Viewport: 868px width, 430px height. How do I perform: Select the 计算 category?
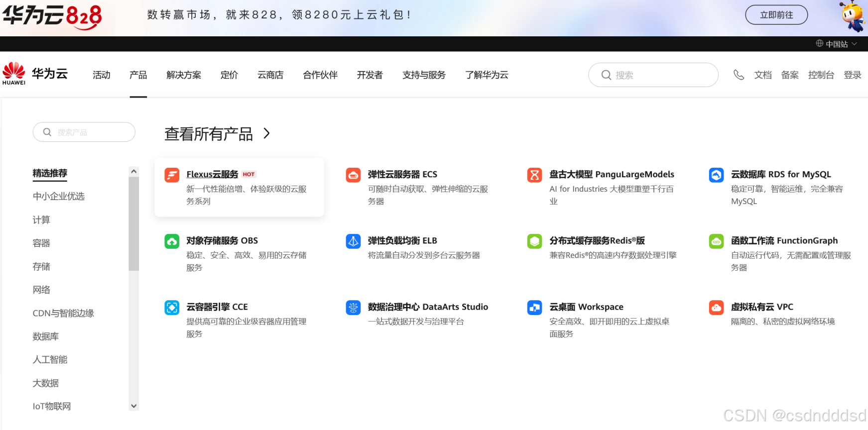point(41,219)
